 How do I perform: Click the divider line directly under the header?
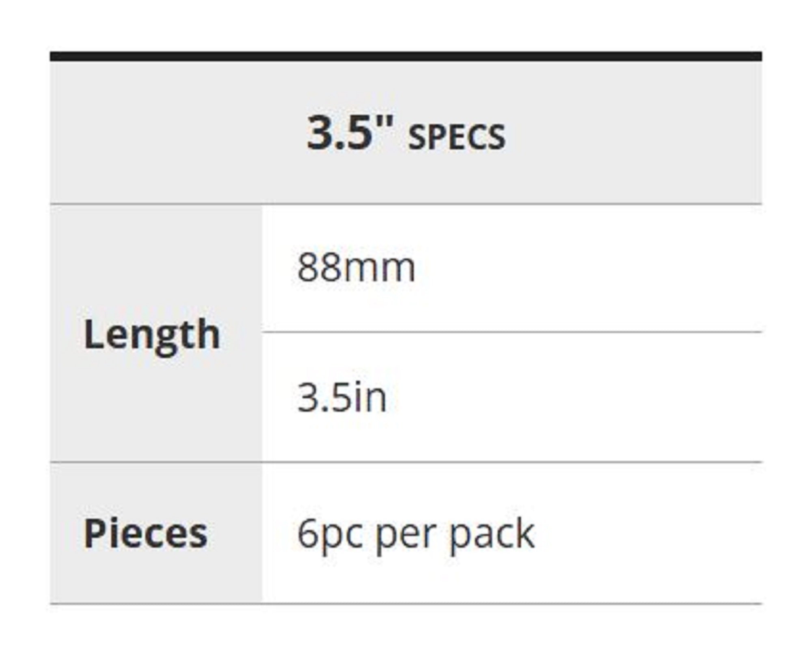point(406,204)
